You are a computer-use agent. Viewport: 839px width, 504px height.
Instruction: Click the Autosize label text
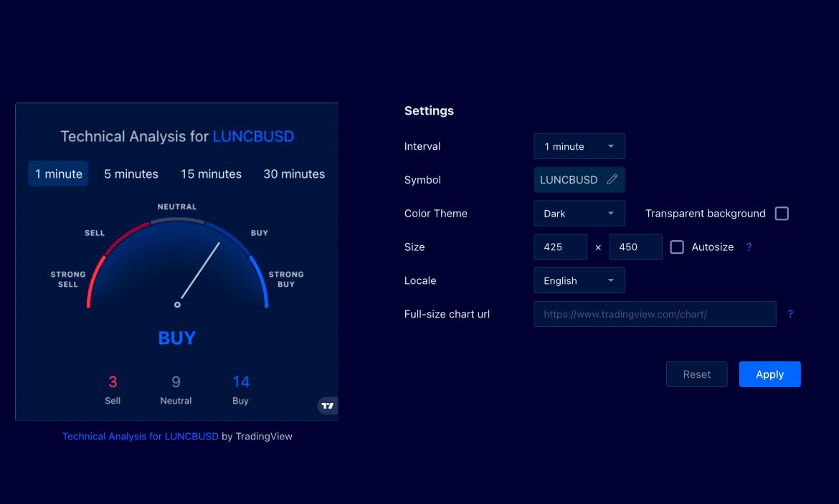(712, 247)
